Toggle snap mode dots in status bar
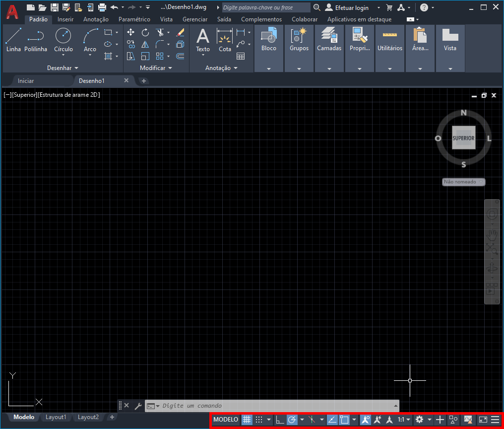 pyautogui.click(x=259, y=420)
